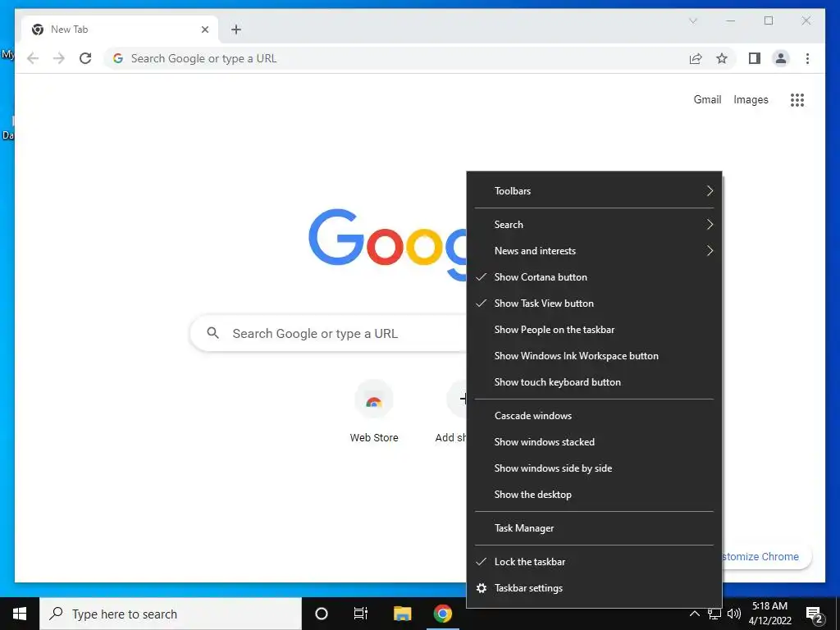The width and height of the screenshot is (840, 630).
Task: Click taskbar 'Type here to search' box
Action: point(171,614)
